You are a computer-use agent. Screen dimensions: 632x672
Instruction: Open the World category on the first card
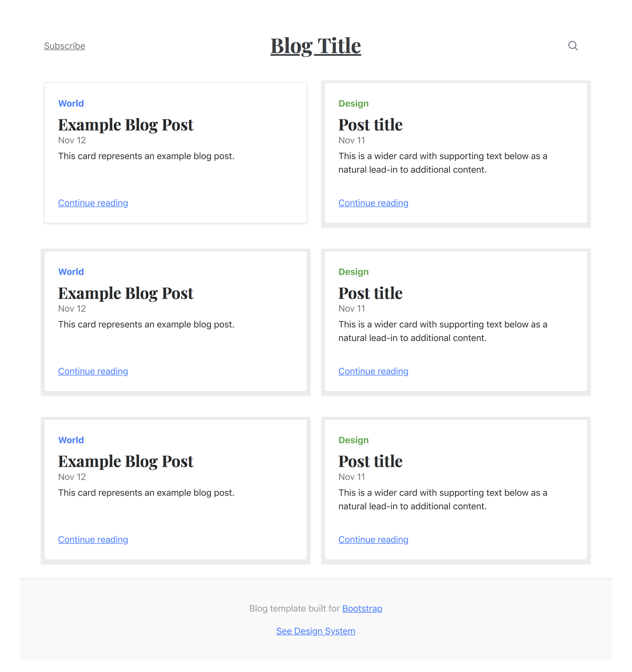pyautogui.click(x=71, y=103)
